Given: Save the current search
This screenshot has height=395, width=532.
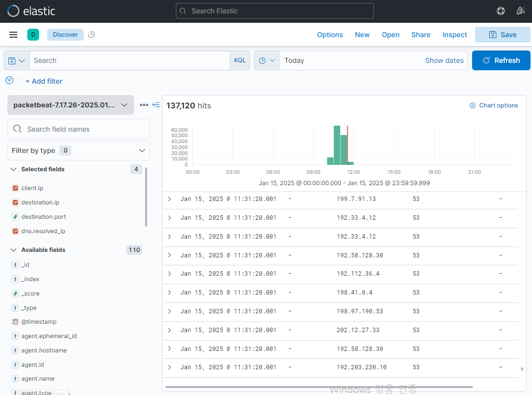Looking at the screenshot, I should click(503, 35).
